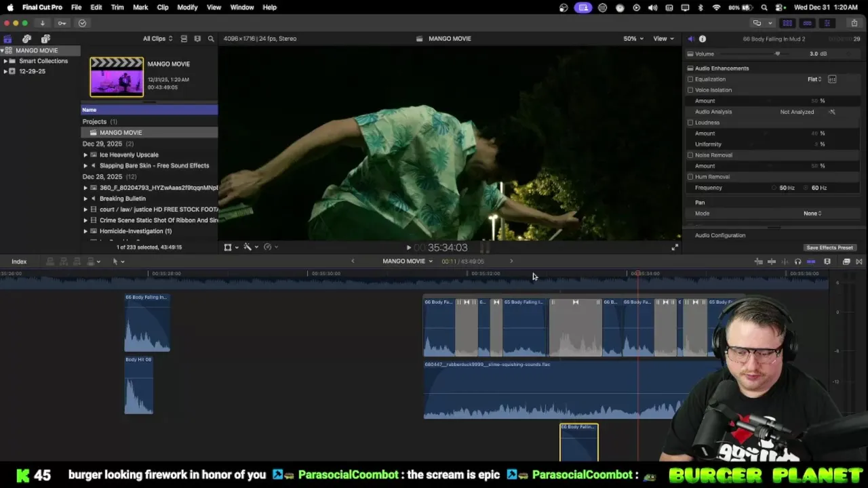Go forward in timeline history
868x488 pixels.
point(511,262)
